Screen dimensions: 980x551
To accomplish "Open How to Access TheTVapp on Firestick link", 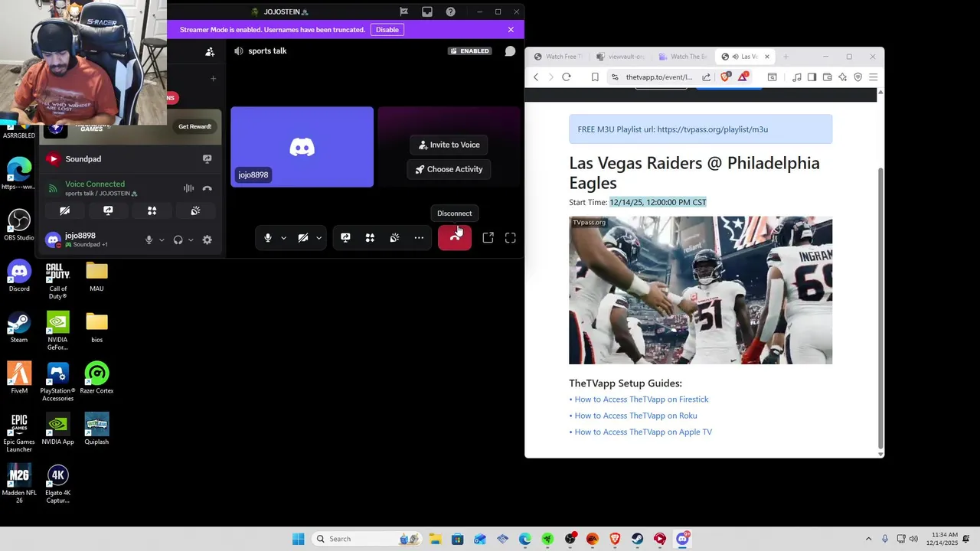I will click(x=641, y=399).
